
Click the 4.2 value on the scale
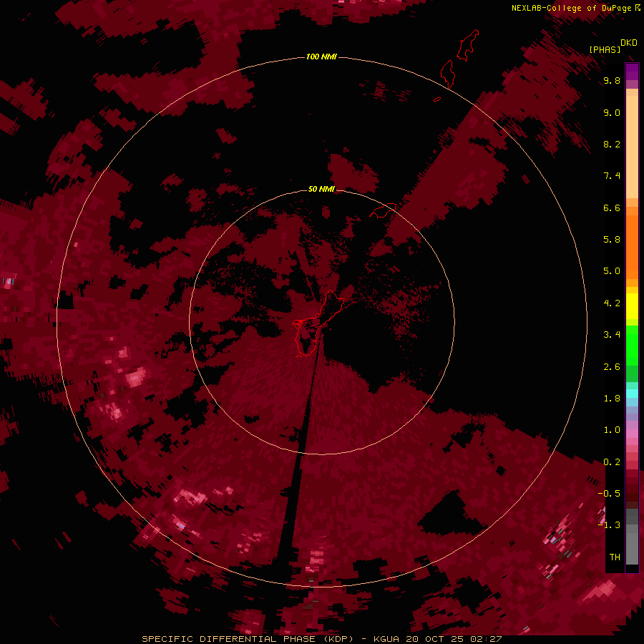coord(612,303)
